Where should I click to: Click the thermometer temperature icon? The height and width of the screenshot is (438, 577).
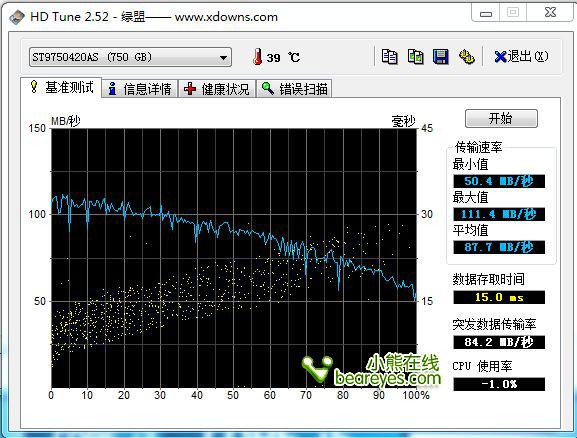pos(258,57)
